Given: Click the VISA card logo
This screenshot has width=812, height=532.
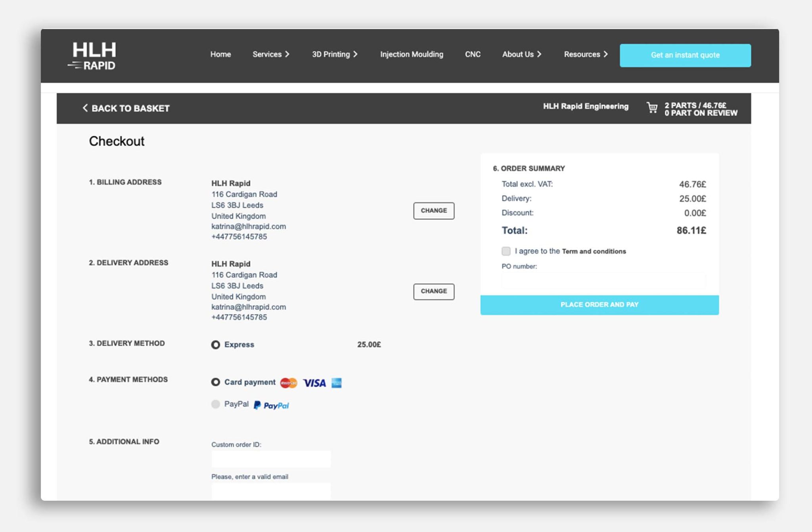Looking at the screenshot, I should [314, 383].
